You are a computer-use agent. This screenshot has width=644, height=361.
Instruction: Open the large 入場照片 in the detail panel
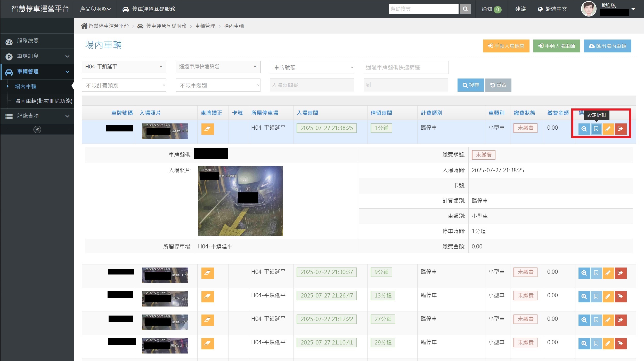pos(241,201)
